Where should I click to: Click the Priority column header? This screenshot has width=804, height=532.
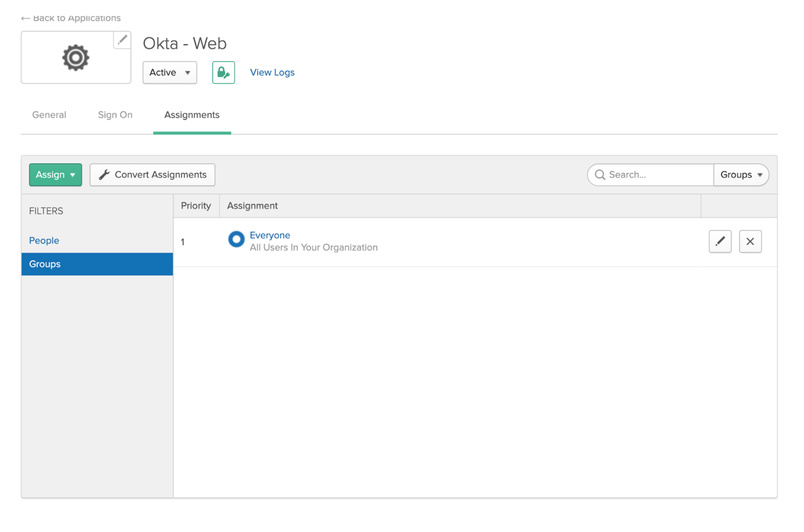tap(196, 206)
